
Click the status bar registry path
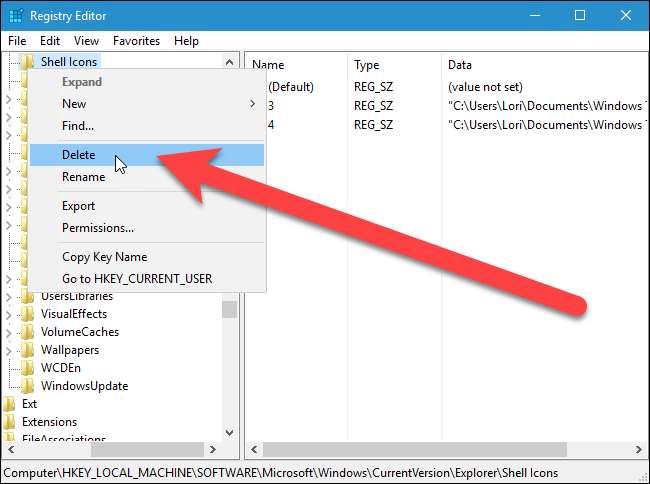click(x=281, y=473)
